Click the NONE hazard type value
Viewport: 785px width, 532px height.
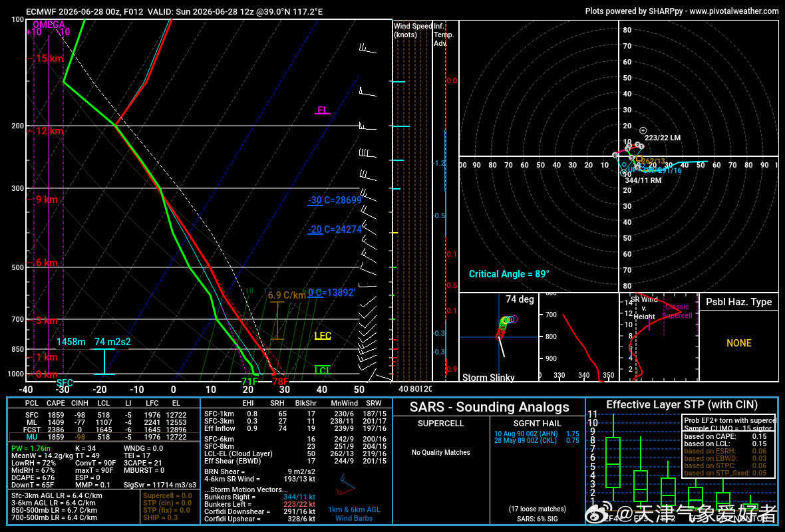point(739,343)
